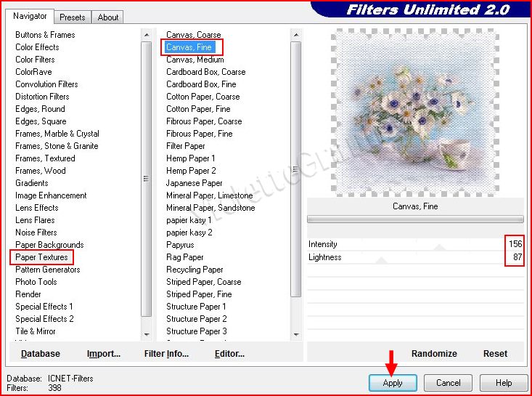This screenshot has width=532, height=396.
Task: Click the category list scrollbar
Action: click(147, 178)
